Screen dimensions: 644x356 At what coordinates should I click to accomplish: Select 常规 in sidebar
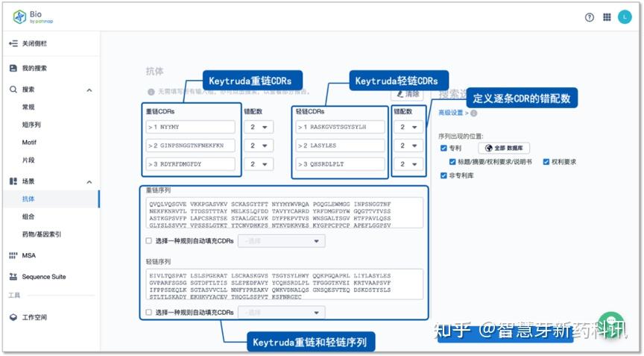pyautogui.click(x=28, y=107)
